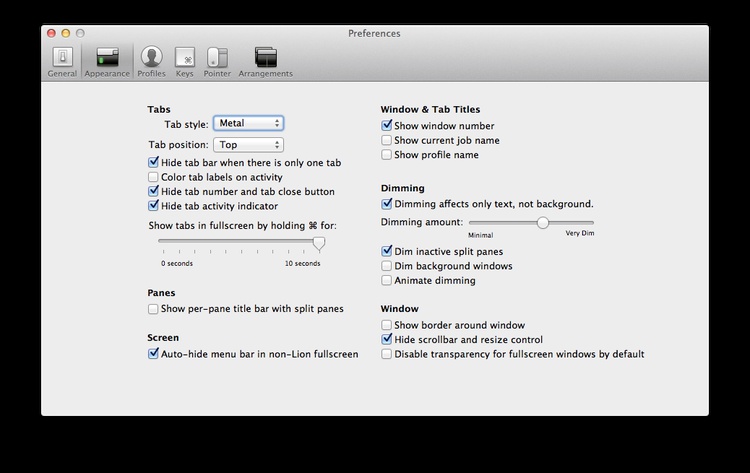Open the Pointer preferences pane
Image resolution: width=750 pixels, height=473 pixels.
218,58
